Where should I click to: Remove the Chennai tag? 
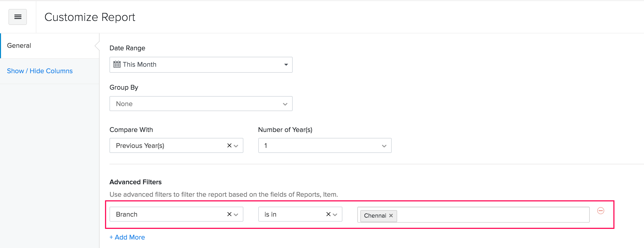click(x=391, y=215)
